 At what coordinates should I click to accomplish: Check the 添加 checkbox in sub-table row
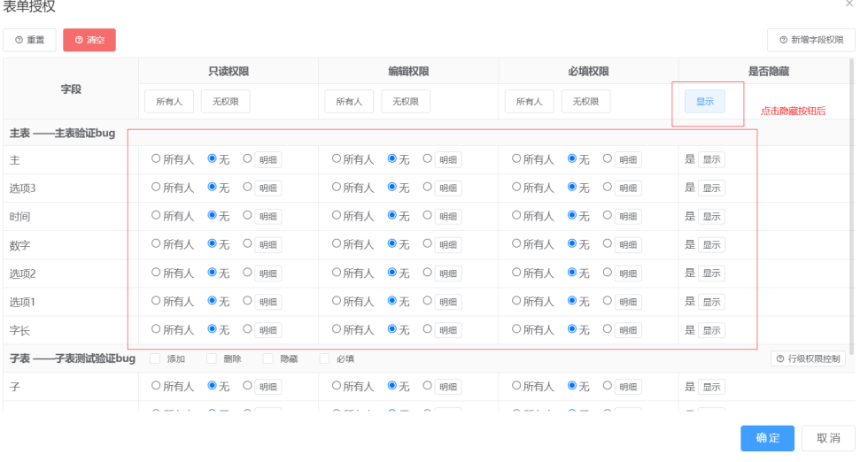click(155, 358)
